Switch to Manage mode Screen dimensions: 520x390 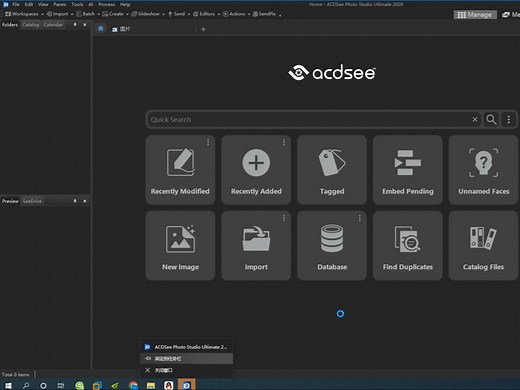pos(475,14)
